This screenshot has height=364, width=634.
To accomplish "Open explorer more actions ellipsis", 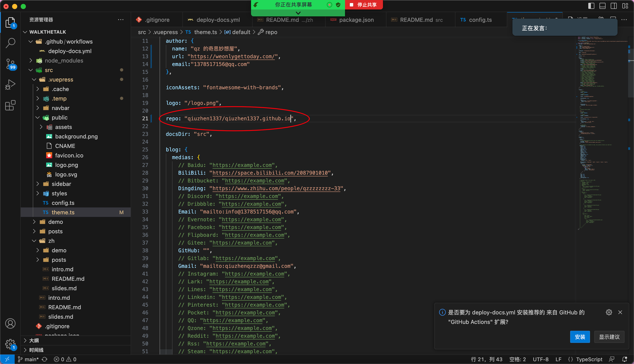I will (121, 19).
